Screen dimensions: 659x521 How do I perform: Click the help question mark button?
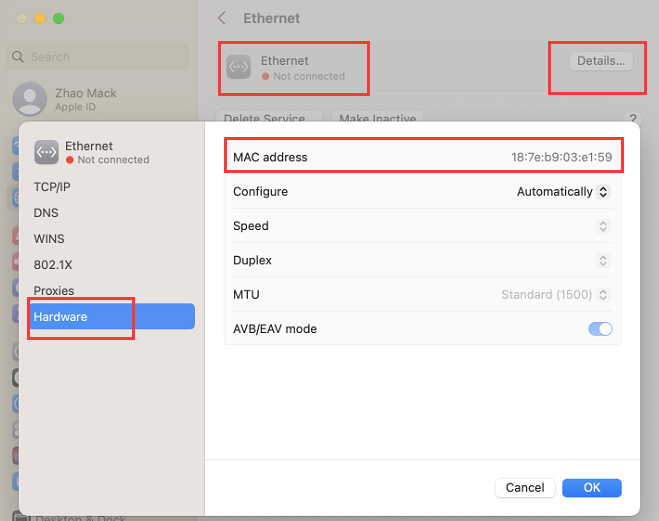(x=632, y=119)
